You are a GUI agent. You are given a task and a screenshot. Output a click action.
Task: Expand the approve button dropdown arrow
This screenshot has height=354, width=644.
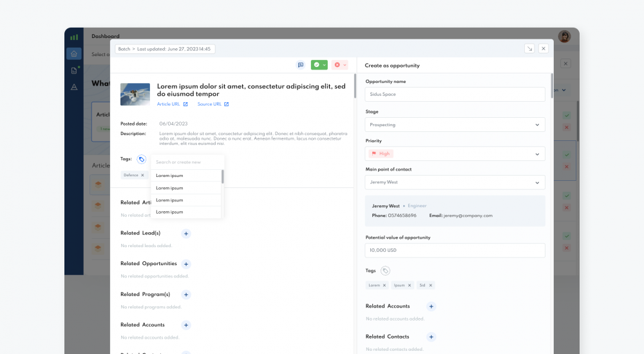325,65
